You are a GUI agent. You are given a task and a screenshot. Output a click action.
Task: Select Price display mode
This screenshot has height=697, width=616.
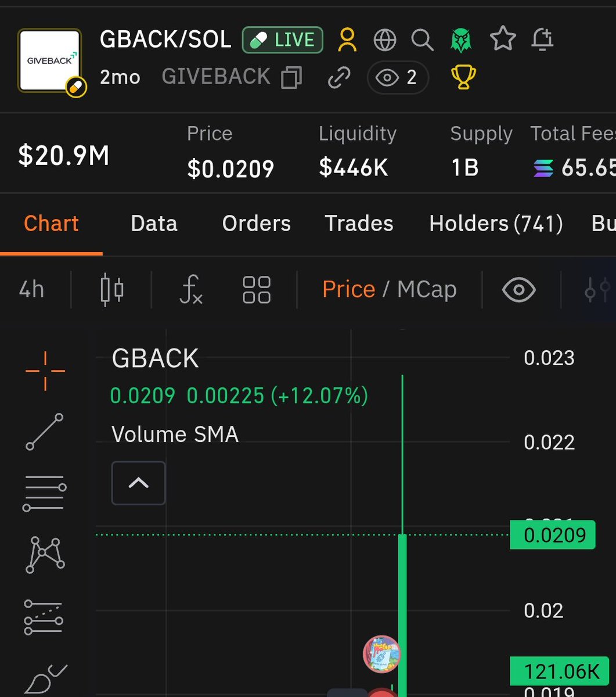(x=348, y=289)
